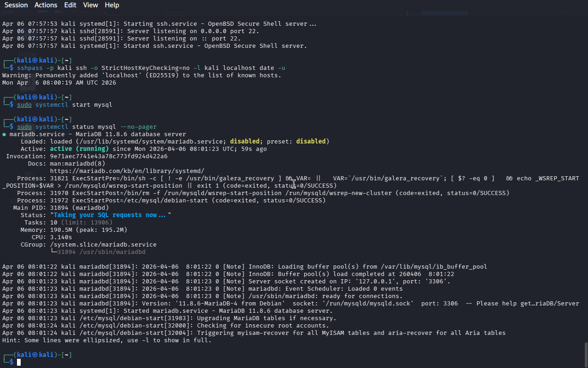Click the man:mariadbd(8) docs reference
This screenshot has height=368, width=588.
click(x=77, y=164)
